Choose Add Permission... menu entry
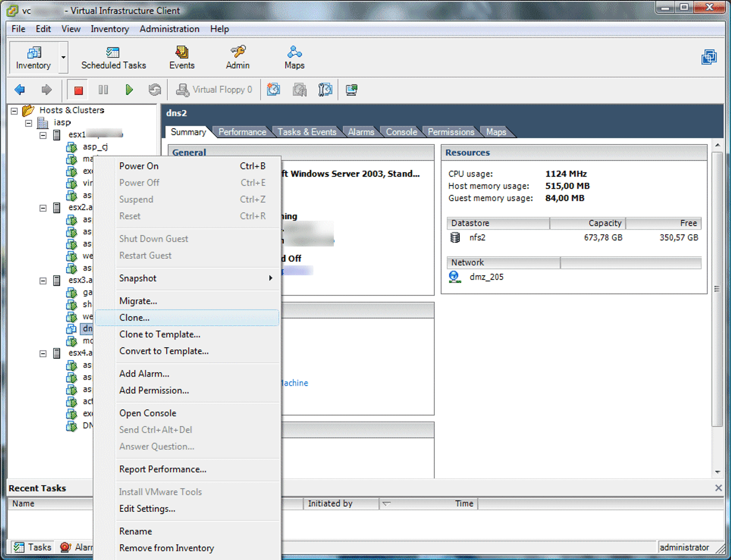The image size is (731, 560). click(x=187, y=391)
